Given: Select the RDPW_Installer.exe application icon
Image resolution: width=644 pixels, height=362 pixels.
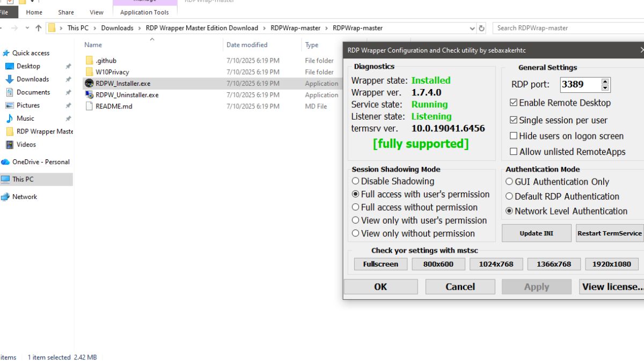Looking at the screenshot, I should 89,83.
